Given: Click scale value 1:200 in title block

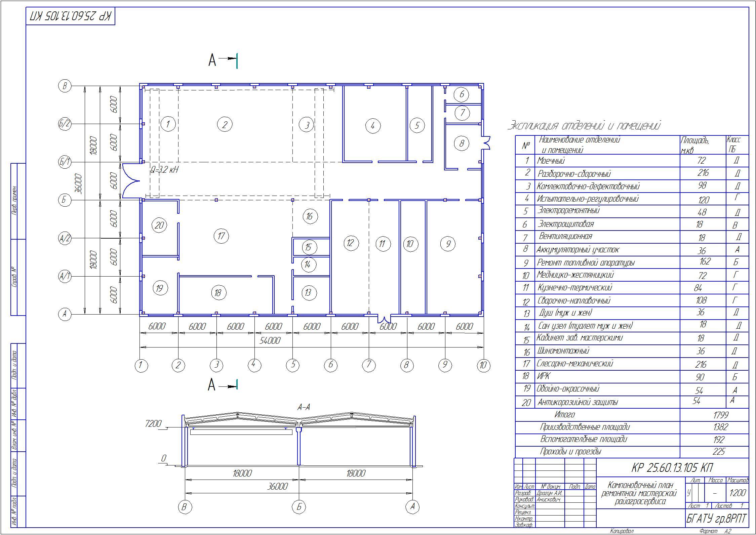Looking at the screenshot, I should tap(738, 493).
